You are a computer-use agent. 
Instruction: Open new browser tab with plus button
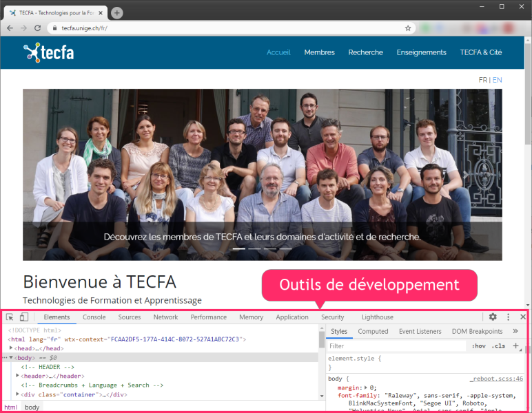[116, 13]
